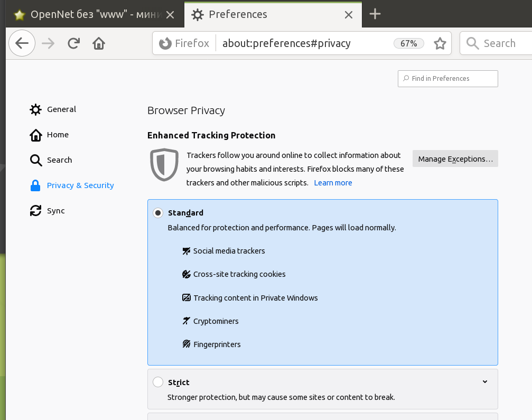This screenshot has height=420, width=532.
Task: Click the back navigation arrow
Action: (x=22, y=43)
